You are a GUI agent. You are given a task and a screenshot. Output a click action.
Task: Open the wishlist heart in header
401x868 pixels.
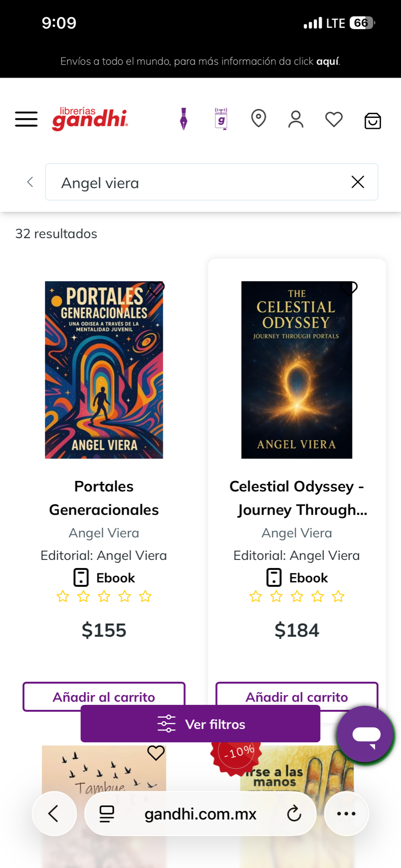[x=334, y=119]
